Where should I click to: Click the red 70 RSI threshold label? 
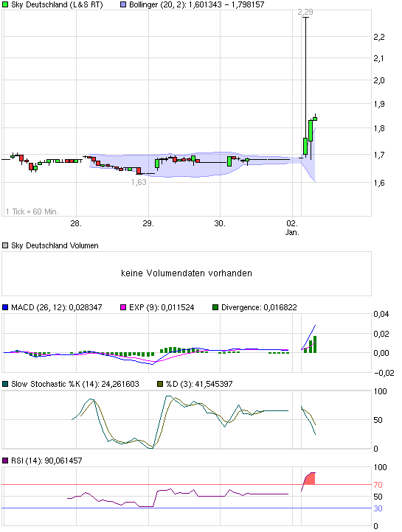coord(378,485)
